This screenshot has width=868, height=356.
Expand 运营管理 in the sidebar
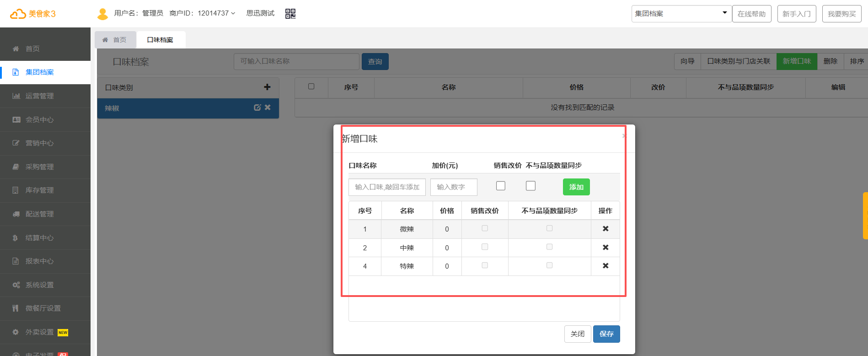coord(40,96)
